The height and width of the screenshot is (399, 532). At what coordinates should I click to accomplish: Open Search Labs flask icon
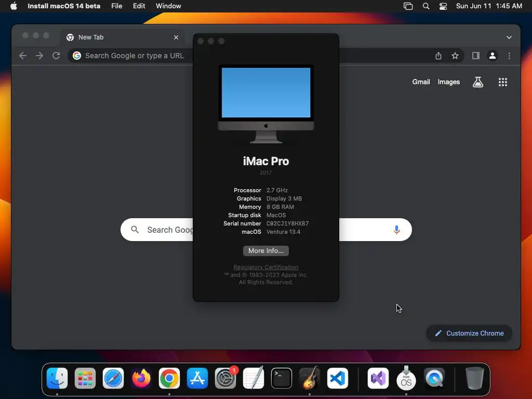(x=478, y=82)
